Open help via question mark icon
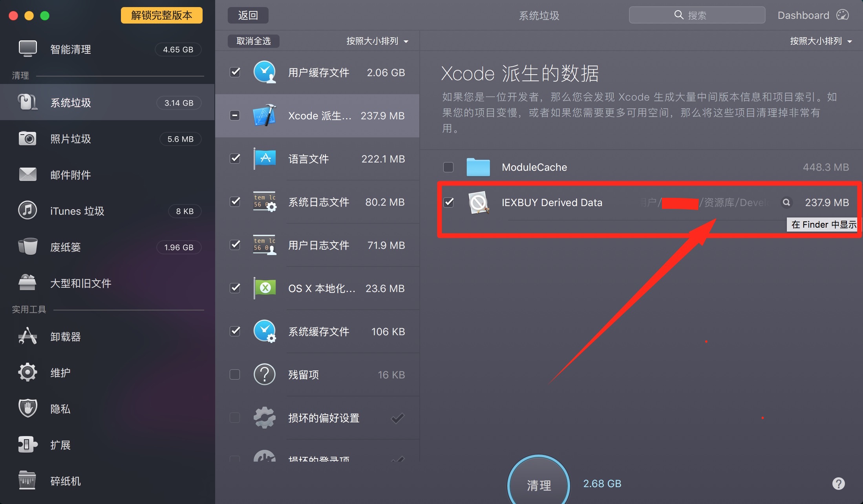The width and height of the screenshot is (863, 504). [x=838, y=484]
